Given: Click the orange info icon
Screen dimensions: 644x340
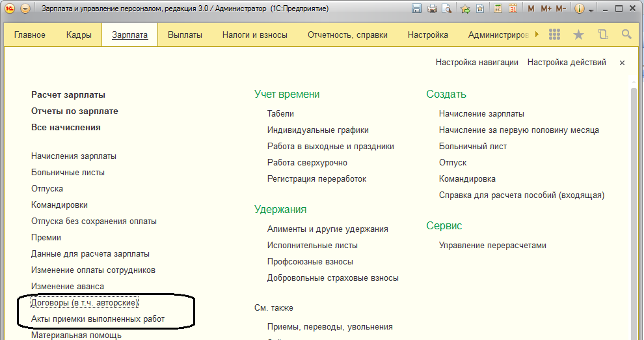Looking at the screenshot, I should 579,8.
